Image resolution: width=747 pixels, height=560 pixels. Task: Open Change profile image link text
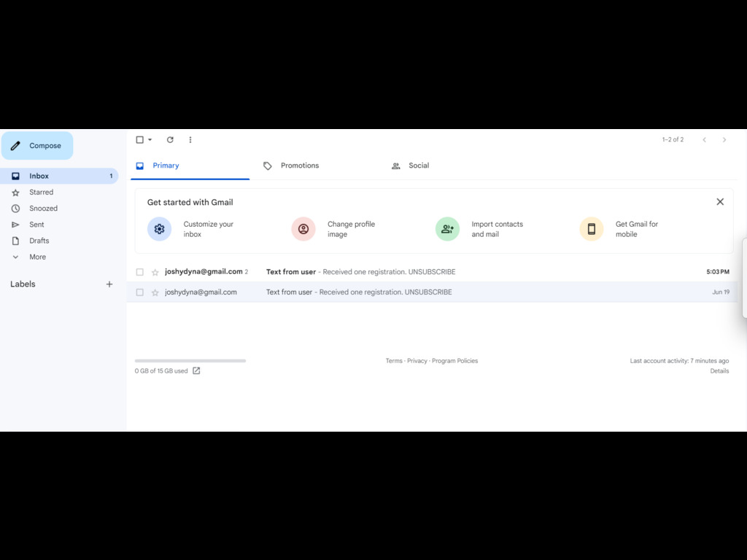coord(351,229)
